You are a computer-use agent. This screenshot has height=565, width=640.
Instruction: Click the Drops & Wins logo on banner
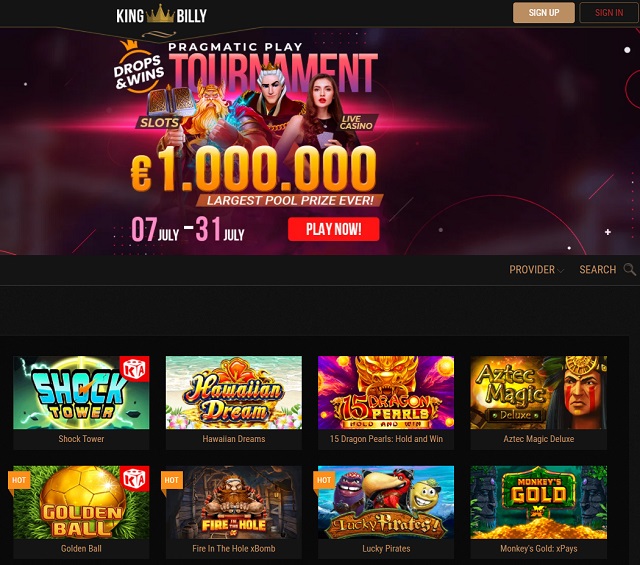click(138, 67)
